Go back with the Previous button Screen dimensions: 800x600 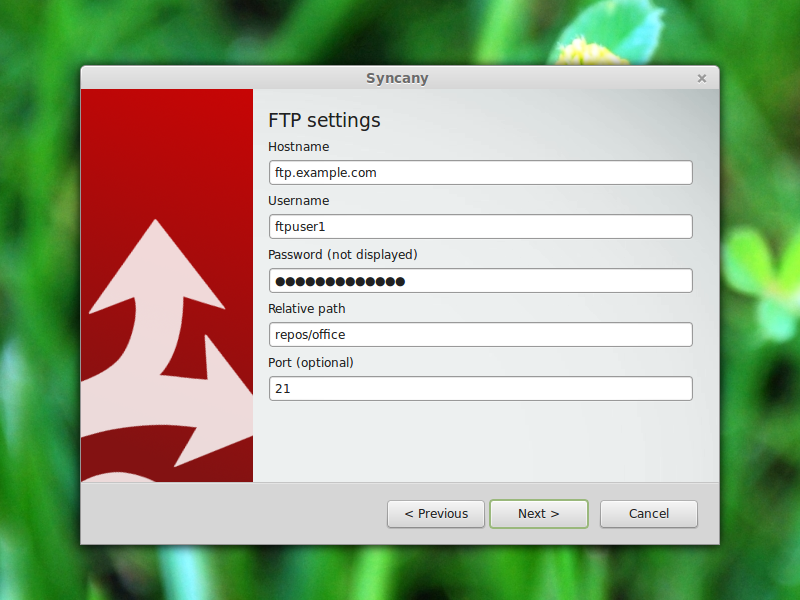(436, 514)
